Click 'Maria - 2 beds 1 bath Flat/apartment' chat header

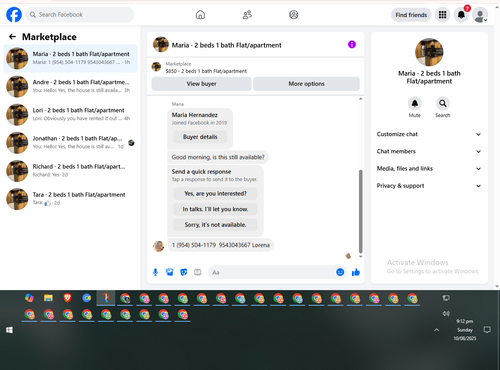coord(226,45)
